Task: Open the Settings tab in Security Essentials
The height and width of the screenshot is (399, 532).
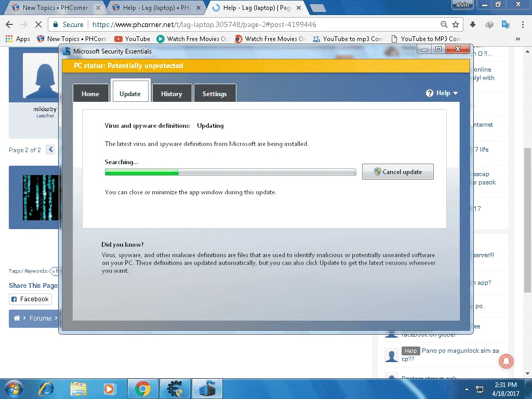Action: click(215, 94)
